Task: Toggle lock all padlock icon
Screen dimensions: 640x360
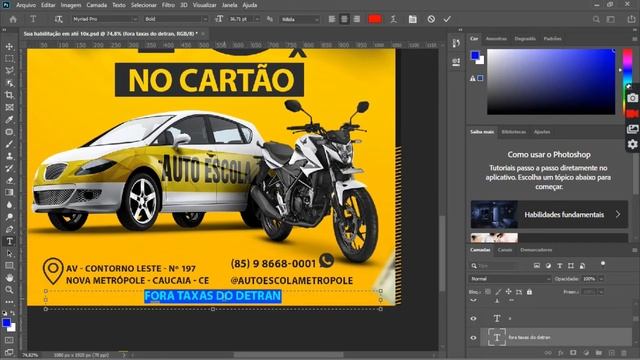Action: [529, 292]
